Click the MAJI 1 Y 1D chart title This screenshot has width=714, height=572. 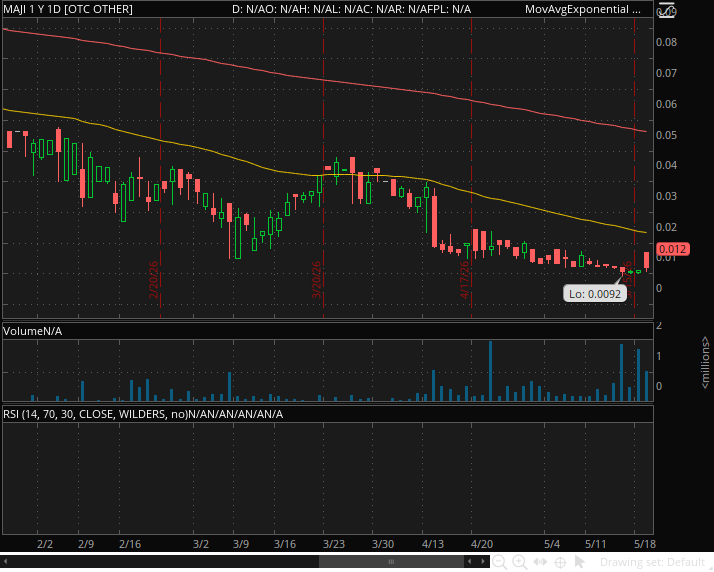68,9
